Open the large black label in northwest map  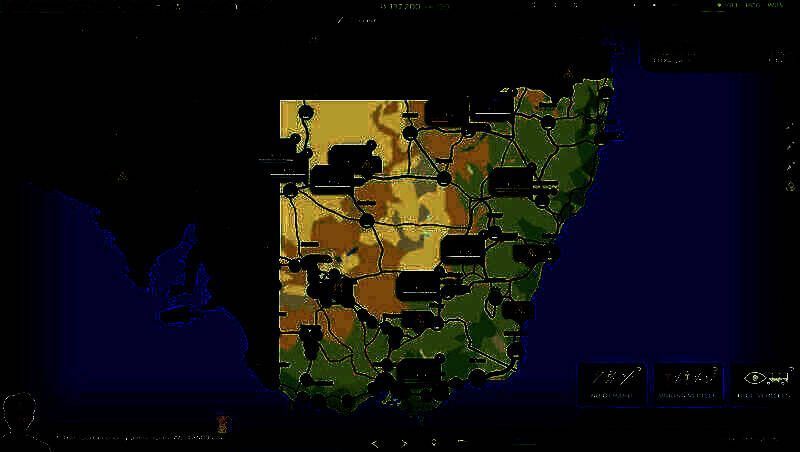[x=348, y=156]
